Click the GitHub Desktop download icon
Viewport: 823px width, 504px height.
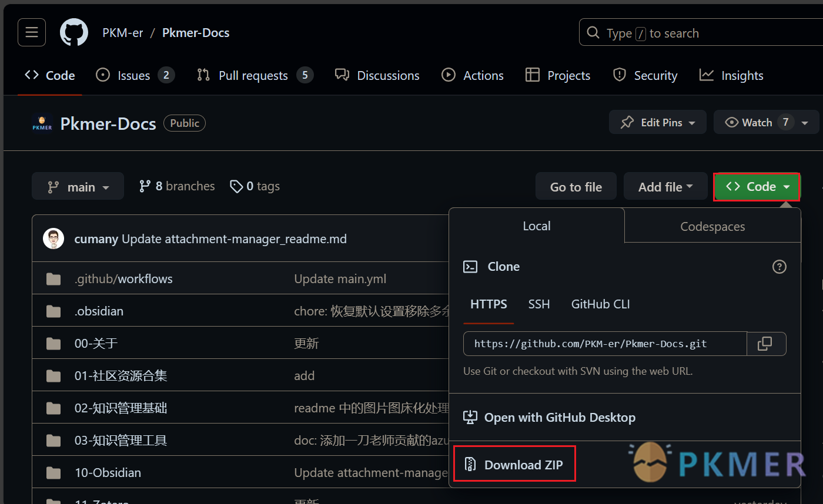click(470, 418)
